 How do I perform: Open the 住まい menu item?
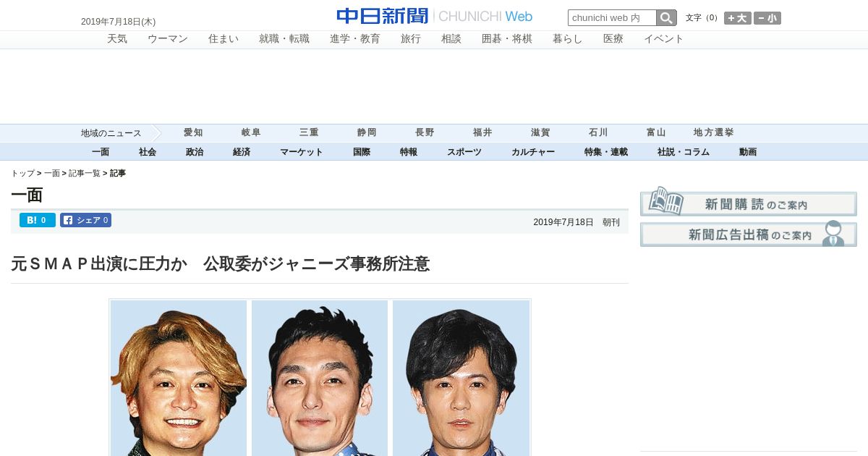coord(224,39)
